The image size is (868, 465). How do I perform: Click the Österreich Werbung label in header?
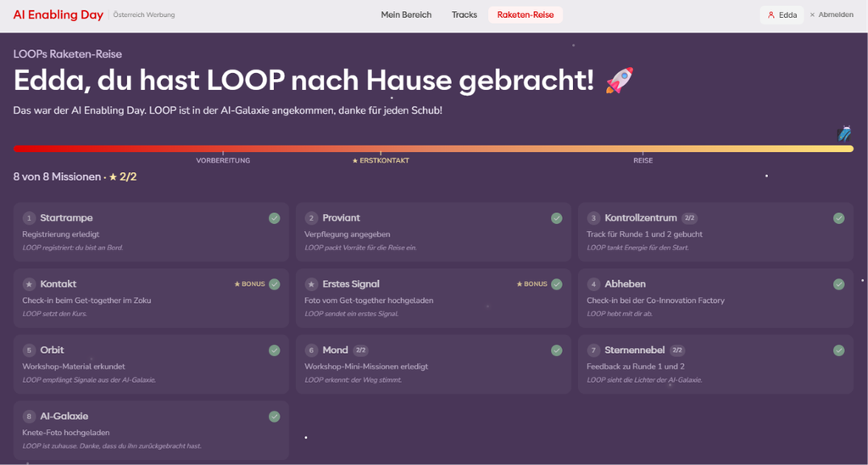(144, 15)
